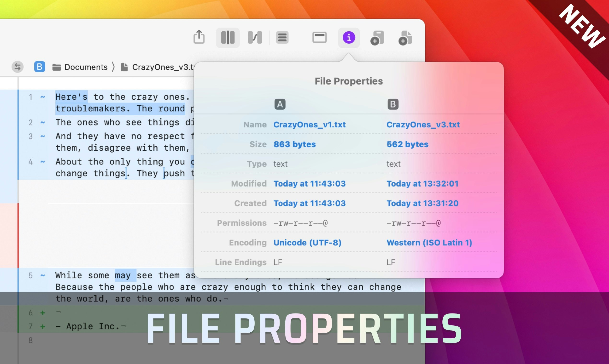Click line number 8 in gutter
The width and height of the screenshot is (609, 364).
[30, 340]
